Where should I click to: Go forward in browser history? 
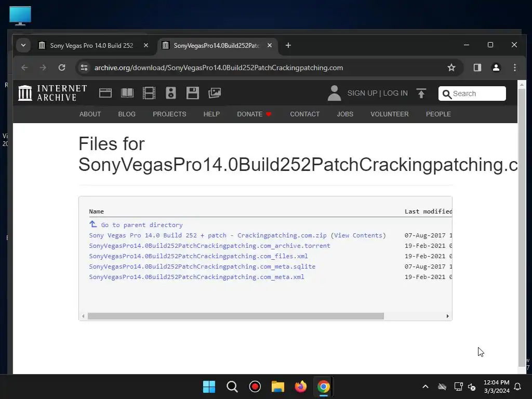point(43,68)
